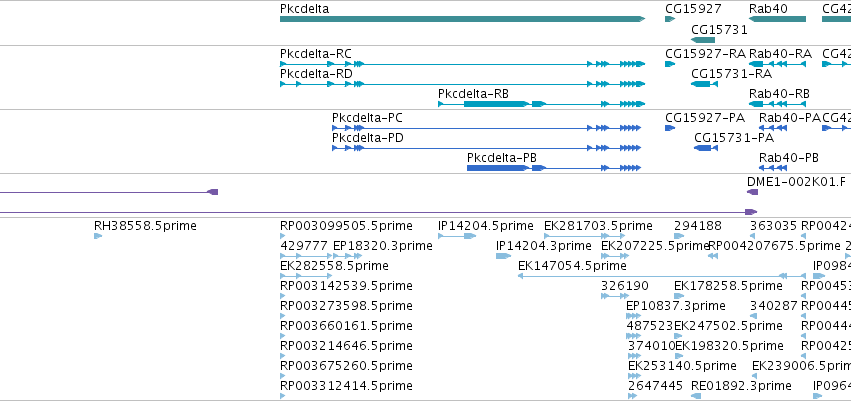This screenshot has height=401, width=851.
Task: Select the EK281703.5prime EST feature
Action: (585, 236)
